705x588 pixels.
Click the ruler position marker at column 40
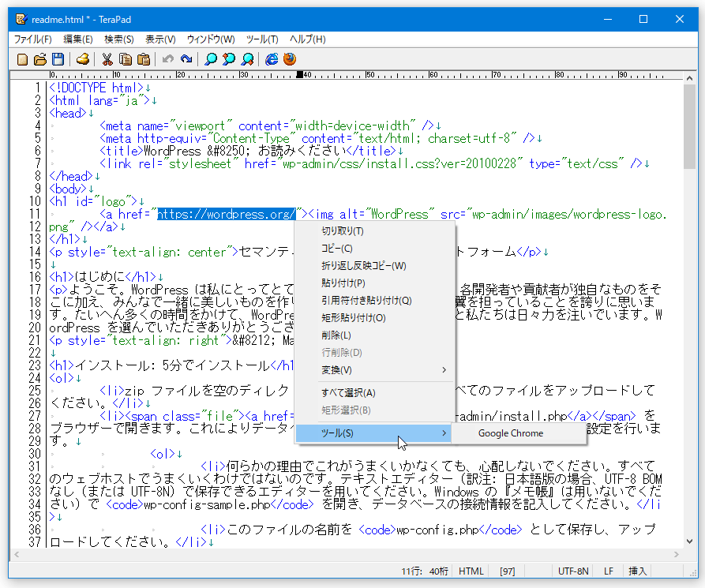(299, 75)
